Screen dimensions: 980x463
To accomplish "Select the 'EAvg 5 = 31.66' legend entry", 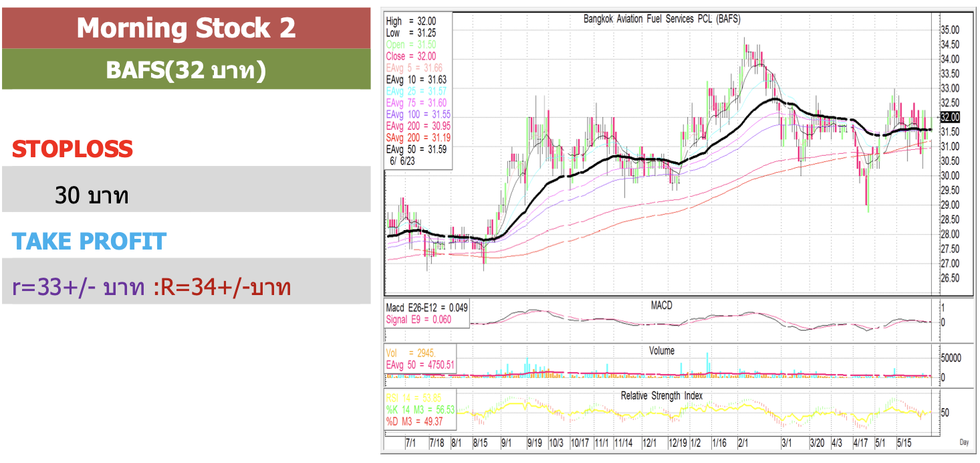I will (x=414, y=68).
